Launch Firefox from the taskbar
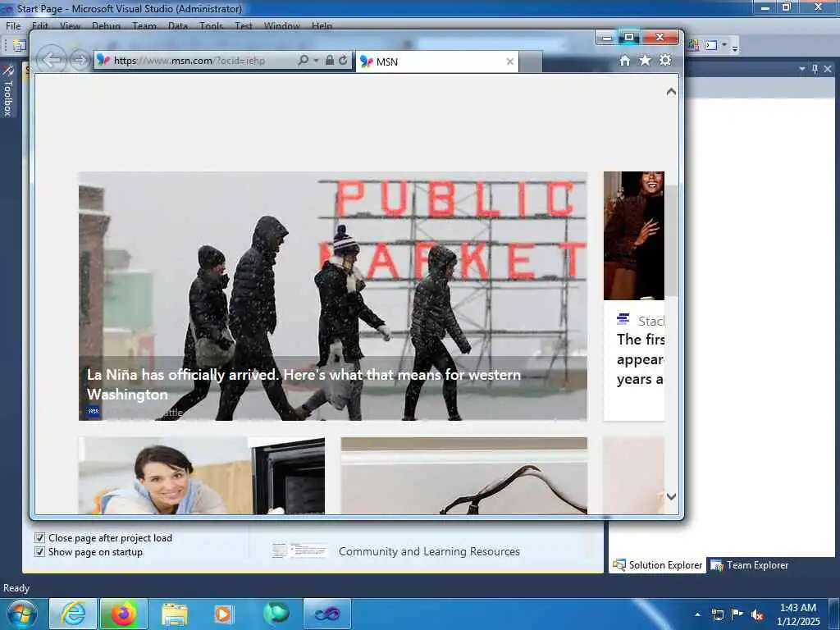The height and width of the screenshot is (630, 840). pos(124,614)
